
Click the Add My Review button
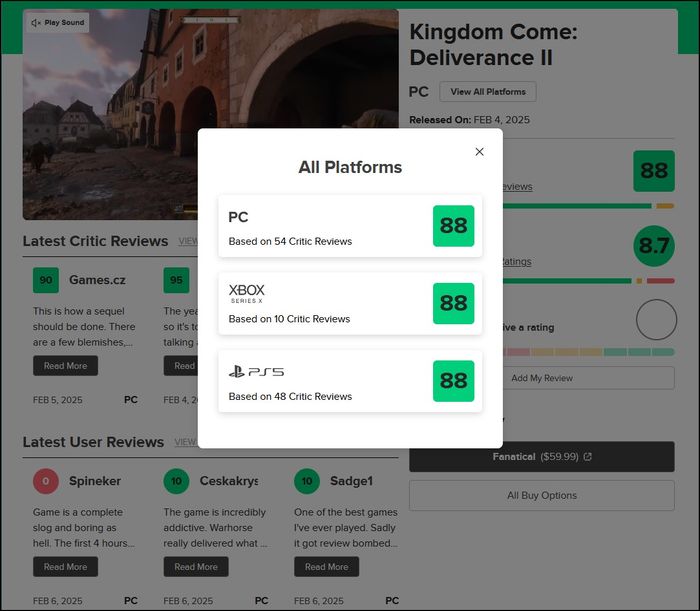pyautogui.click(x=589, y=378)
